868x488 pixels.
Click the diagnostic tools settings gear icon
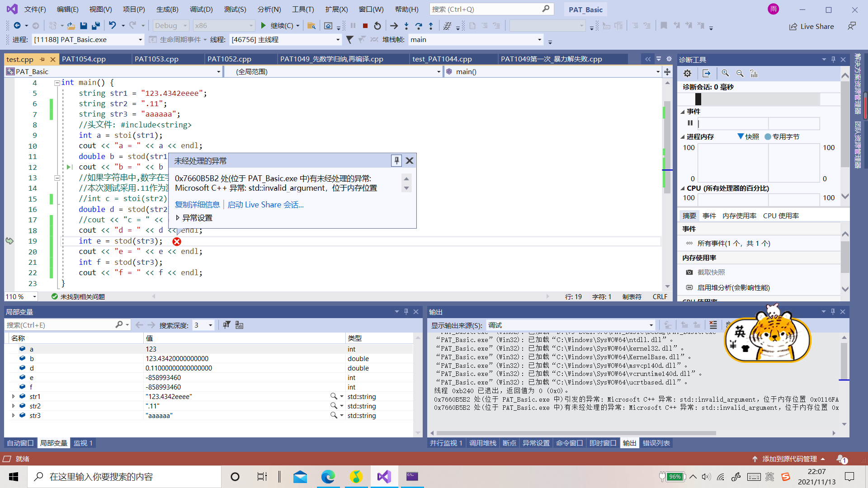[x=687, y=73]
